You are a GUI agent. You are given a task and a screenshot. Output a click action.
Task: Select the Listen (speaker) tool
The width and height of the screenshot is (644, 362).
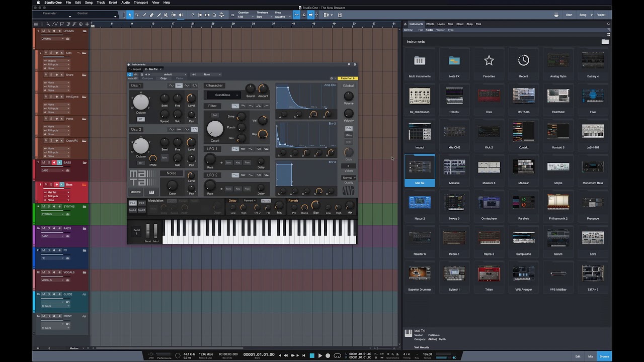(181, 15)
